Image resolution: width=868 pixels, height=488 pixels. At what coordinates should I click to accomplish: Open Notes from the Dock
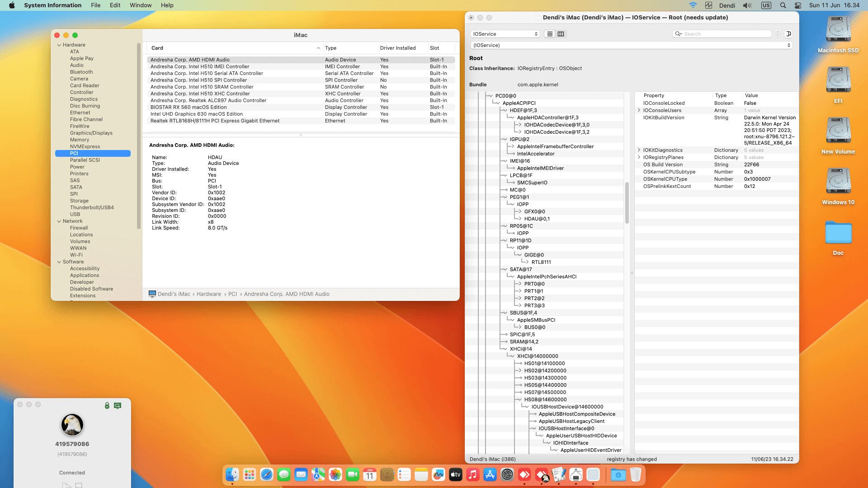point(421,474)
